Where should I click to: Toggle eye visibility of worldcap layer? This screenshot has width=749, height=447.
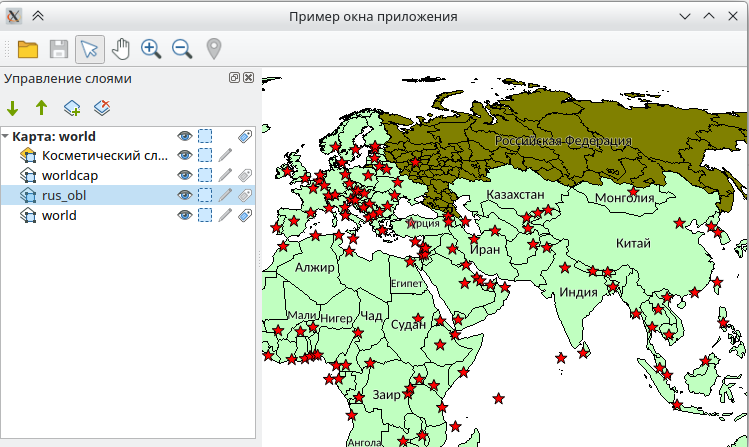pyautogui.click(x=184, y=175)
